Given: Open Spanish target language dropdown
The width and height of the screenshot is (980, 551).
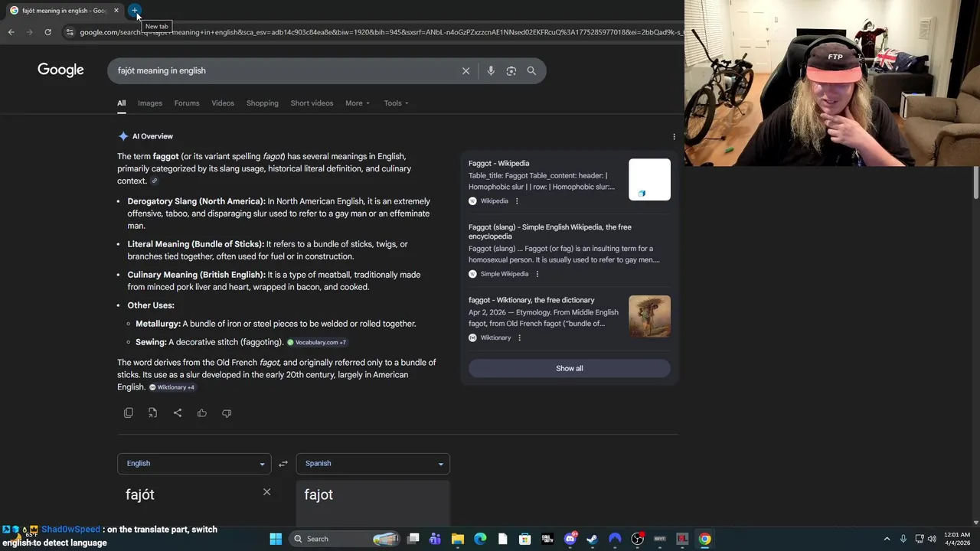Looking at the screenshot, I should coord(373,464).
